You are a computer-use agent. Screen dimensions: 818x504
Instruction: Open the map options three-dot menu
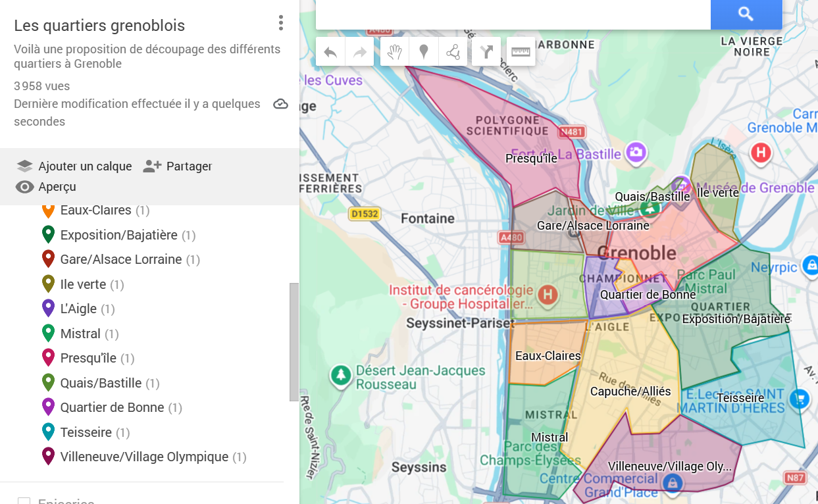click(x=281, y=23)
